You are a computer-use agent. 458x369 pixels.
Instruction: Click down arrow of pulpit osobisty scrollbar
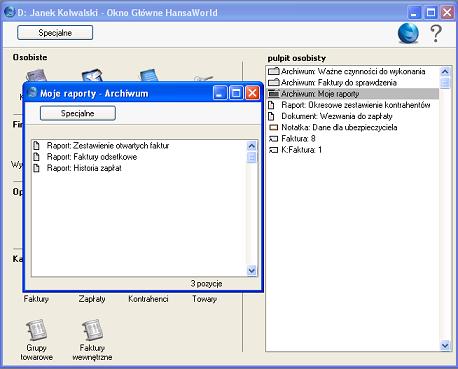tap(445, 345)
